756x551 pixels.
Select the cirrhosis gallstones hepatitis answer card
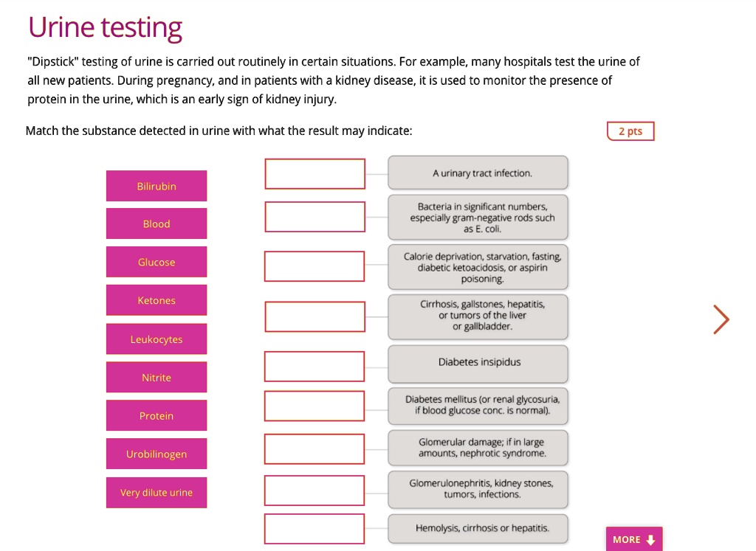click(x=478, y=316)
